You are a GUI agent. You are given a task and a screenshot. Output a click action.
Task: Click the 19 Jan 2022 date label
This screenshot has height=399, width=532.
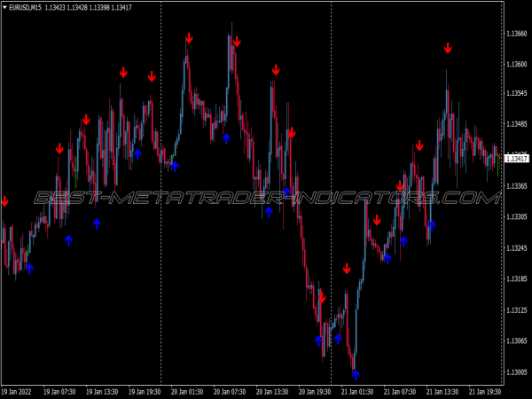[x=16, y=392]
